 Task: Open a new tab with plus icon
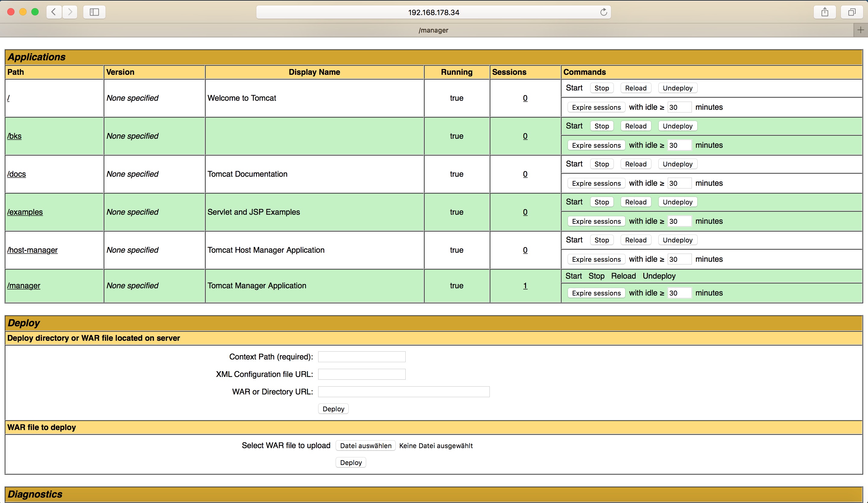coord(861,30)
